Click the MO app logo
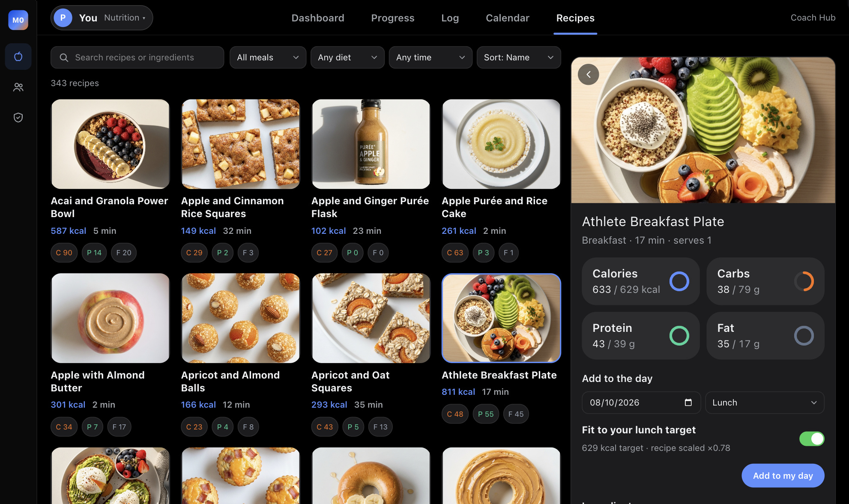The width and height of the screenshot is (849, 504). point(18,20)
